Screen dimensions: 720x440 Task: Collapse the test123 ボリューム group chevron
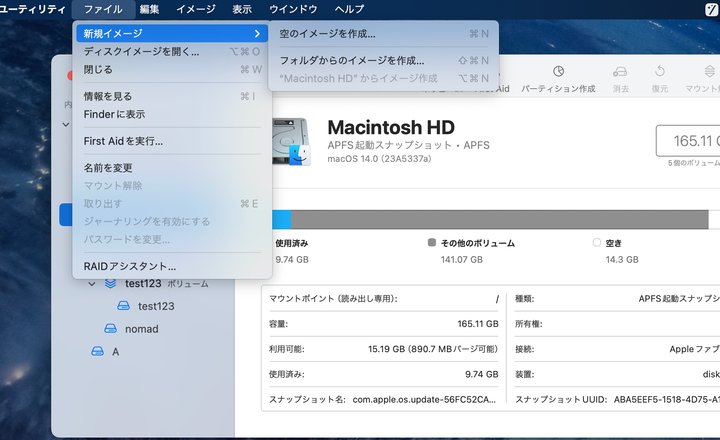92,284
